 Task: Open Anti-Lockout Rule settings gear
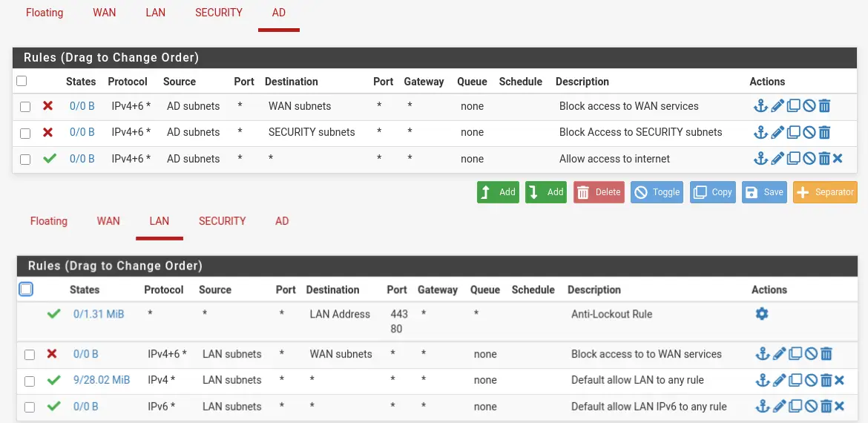point(761,314)
